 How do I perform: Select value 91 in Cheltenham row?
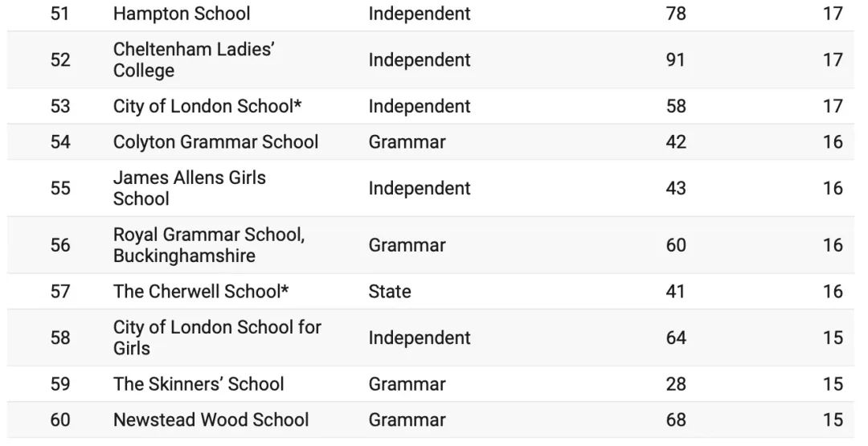675,59
